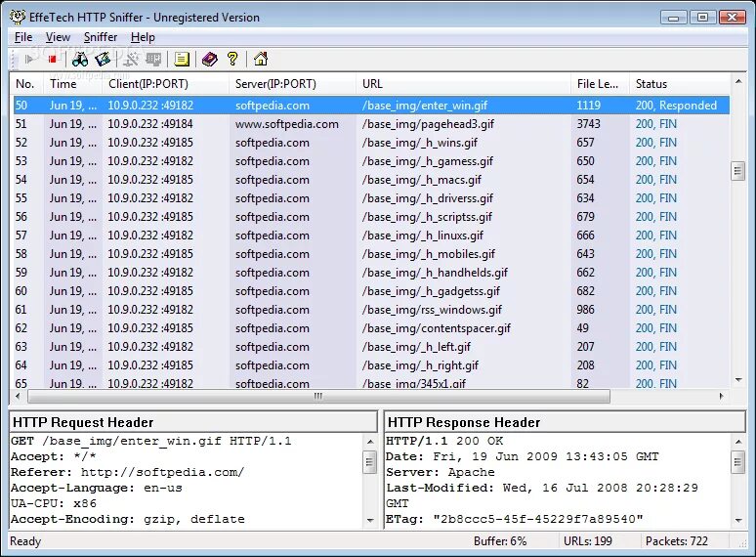
Task: Open the binoculars view icon
Action: (x=80, y=60)
